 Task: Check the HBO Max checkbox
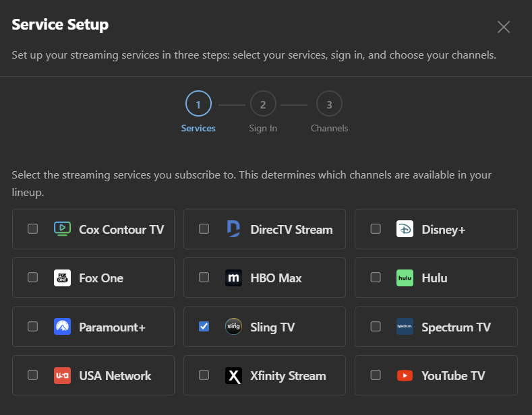coord(204,278)
